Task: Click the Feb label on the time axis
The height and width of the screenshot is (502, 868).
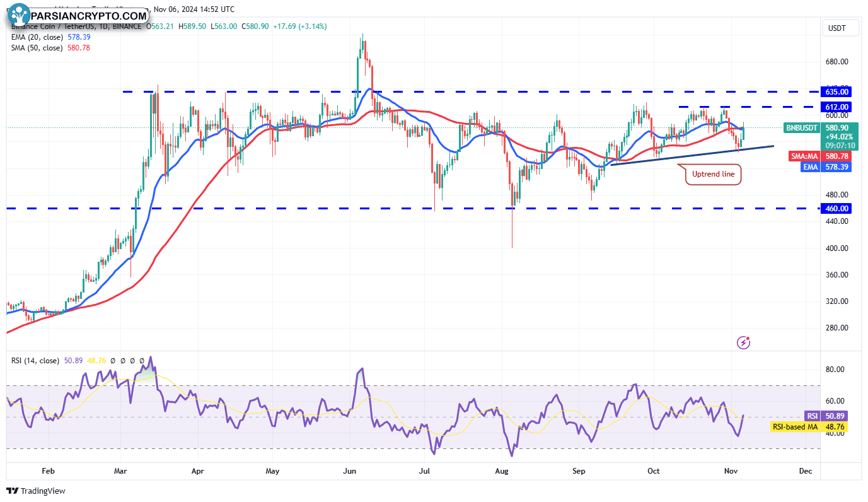Action: click(x=48, y=471)
